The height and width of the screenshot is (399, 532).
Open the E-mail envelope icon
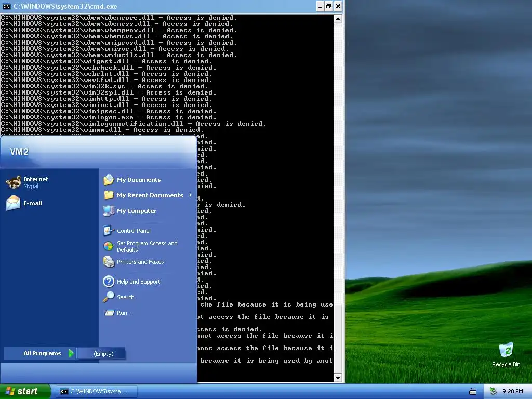pos(13,203)
